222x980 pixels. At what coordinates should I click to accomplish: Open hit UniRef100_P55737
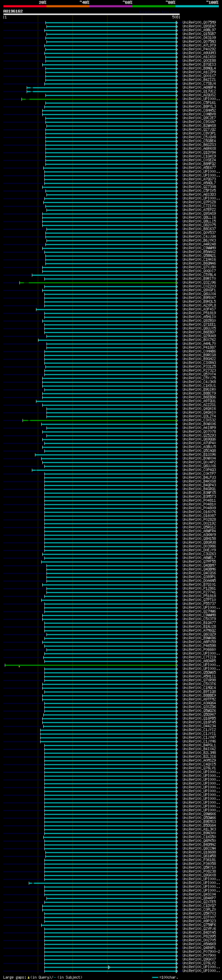pyautogui.click(x=199, y=604)
